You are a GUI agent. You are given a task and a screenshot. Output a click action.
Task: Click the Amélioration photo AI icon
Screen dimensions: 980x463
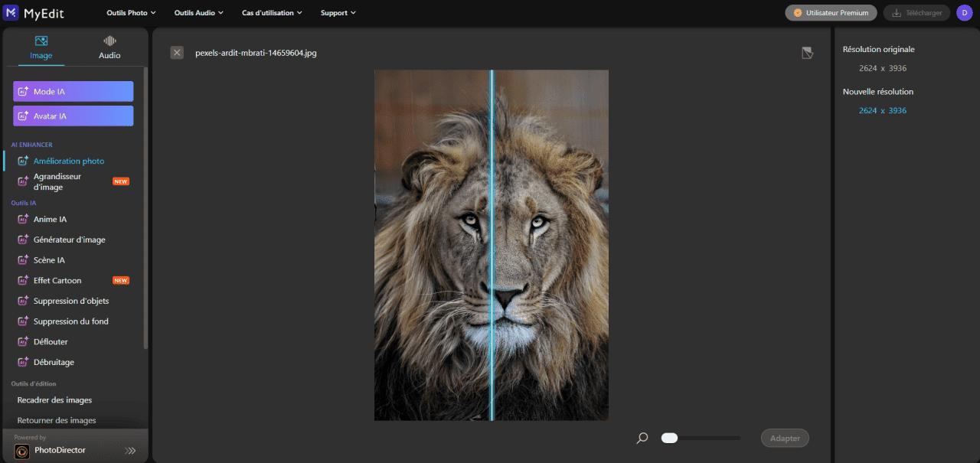point(23,161)
